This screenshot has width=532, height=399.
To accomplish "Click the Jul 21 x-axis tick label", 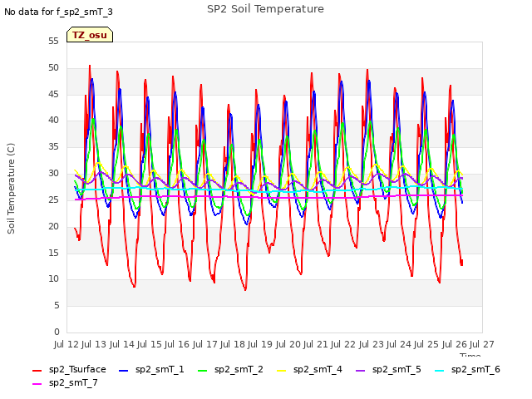I will [x=315, y=344].
